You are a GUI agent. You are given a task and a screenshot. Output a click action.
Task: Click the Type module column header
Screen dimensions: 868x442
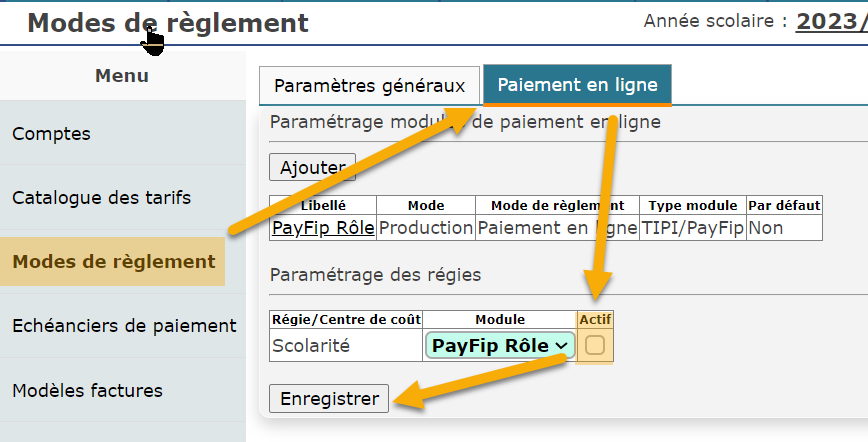tap(693, 205)
